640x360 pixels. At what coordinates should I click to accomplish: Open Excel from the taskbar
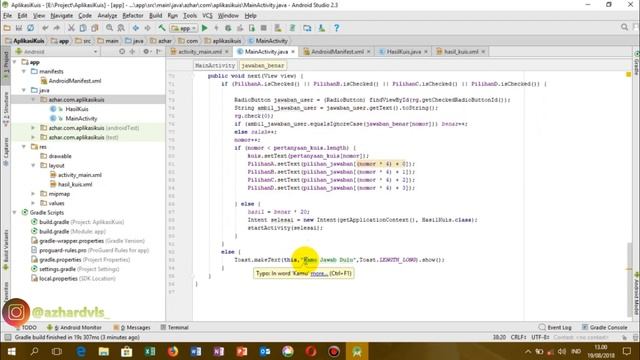[x=150, y=351]
